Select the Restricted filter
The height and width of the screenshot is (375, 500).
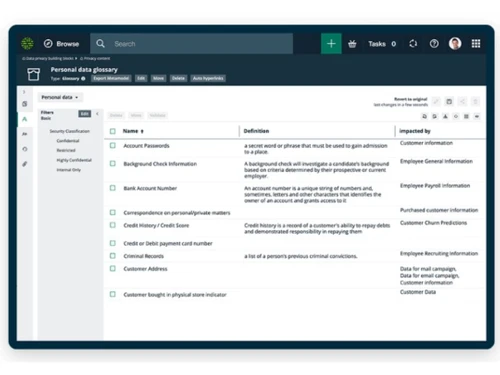click(x=66, y=150)
